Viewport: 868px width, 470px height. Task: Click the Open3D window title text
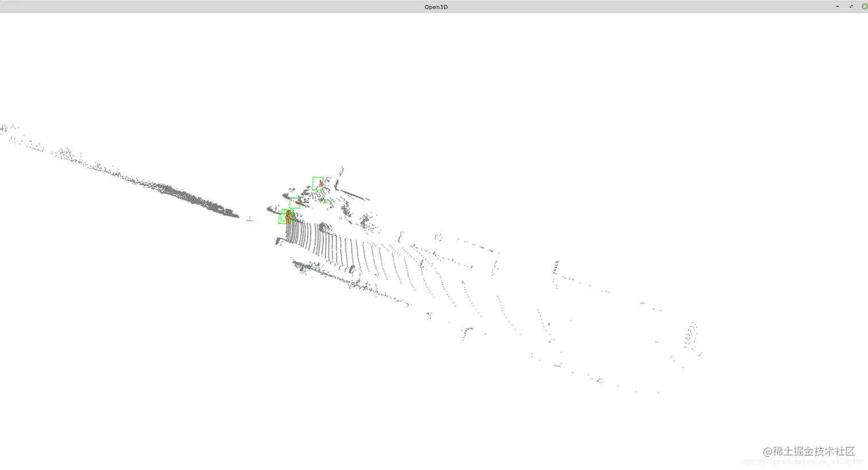pyautogui.click(x=436, y=7)
